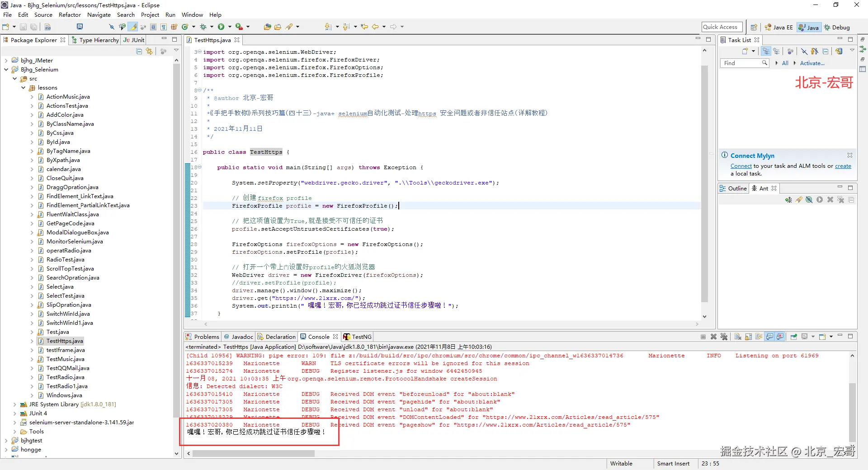Click the Collapse All icon in Package Explorer
This screenshot has height=470, width=868.
pos(139,51)
